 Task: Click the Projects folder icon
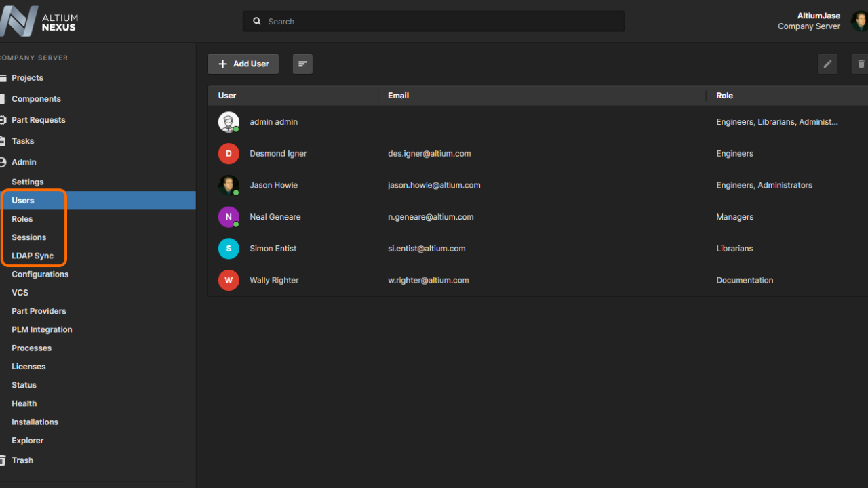pyautogui.click(x=3, y=78)
